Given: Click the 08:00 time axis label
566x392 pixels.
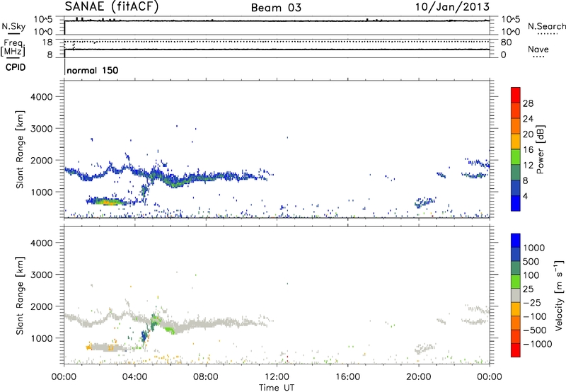Looking at the screenshot, I should pos(205,377).
